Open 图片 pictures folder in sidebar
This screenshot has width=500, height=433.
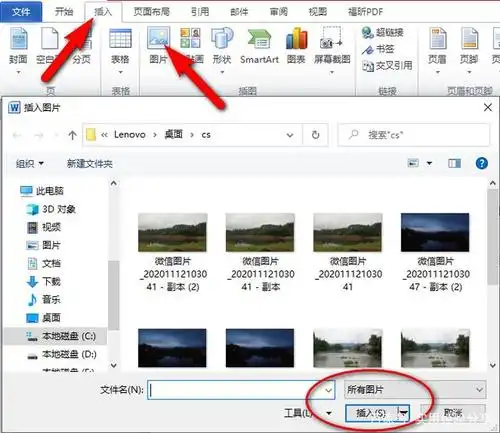pos(43,245)
